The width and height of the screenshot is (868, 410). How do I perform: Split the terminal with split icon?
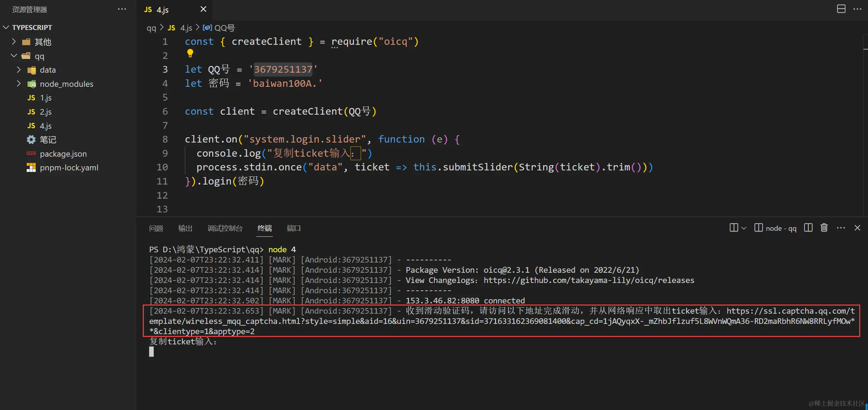(808, 228)
